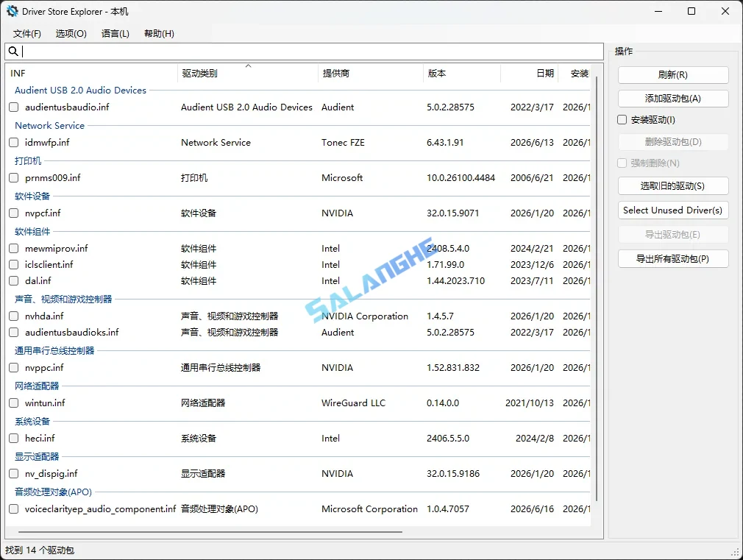
Task: Click Select Unused Driver(s) button
Action: pos(673,210)
